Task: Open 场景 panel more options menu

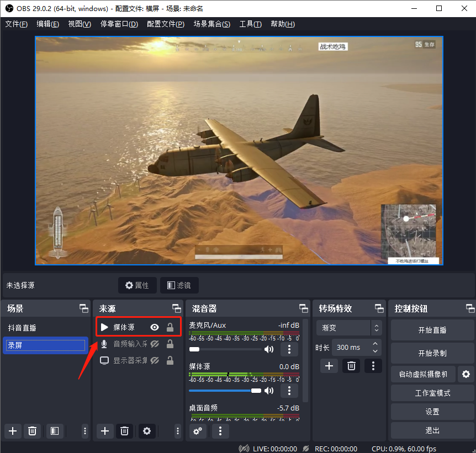Action: click(x=84, y=431)
